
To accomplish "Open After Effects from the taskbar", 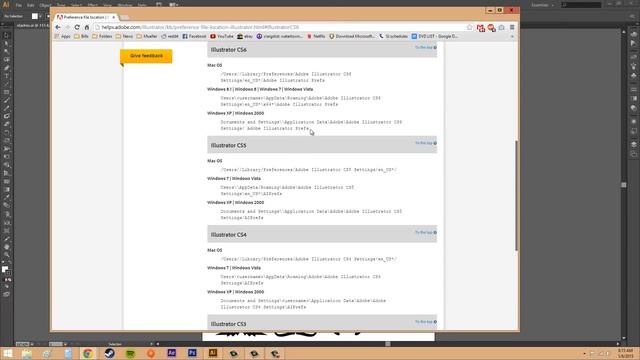I will [171, 353].
